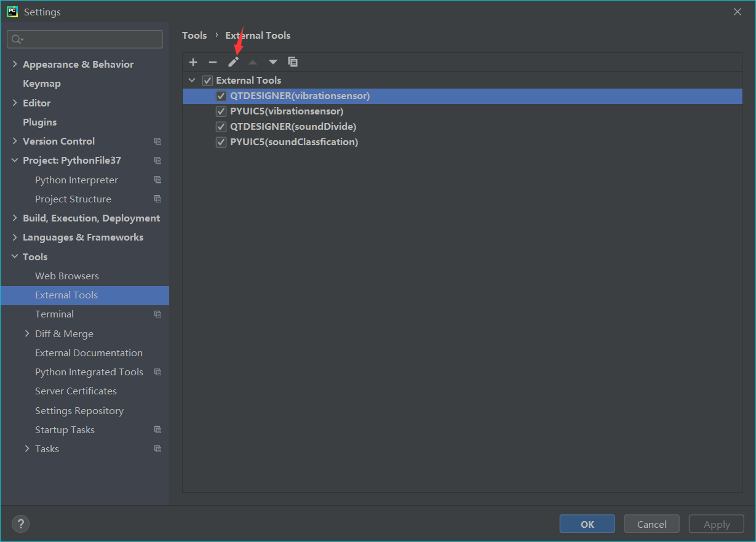The width and height of the screenshot is (756, 542).
Task: Collapse External Tools group in tool list
Action: (192, 81)
